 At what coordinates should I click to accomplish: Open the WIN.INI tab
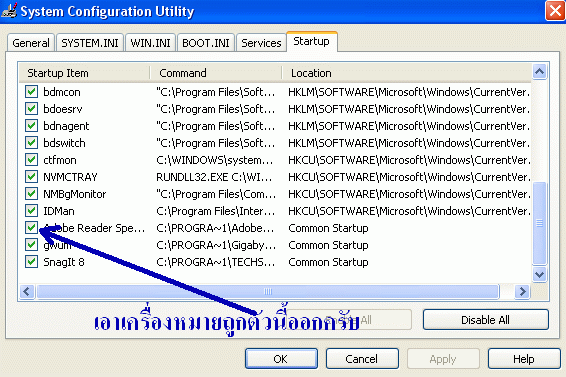(151, 43)
